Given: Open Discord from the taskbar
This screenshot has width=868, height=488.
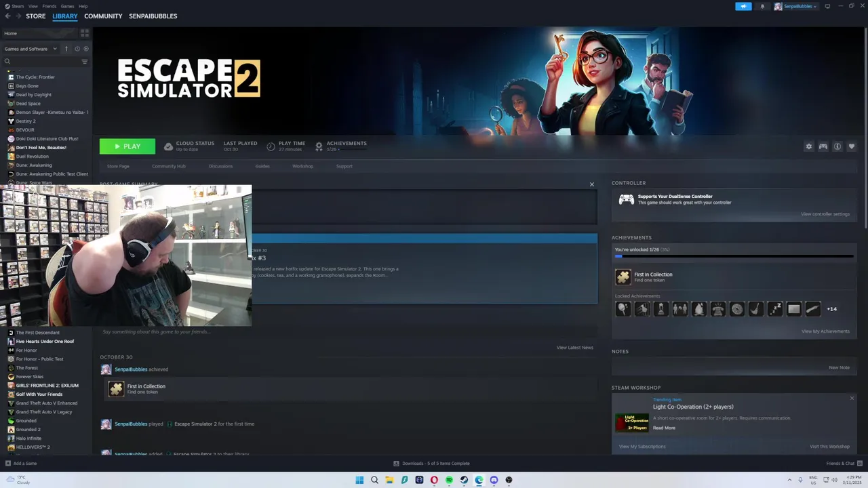Looking at the screenshot, I should pos(494,480).
